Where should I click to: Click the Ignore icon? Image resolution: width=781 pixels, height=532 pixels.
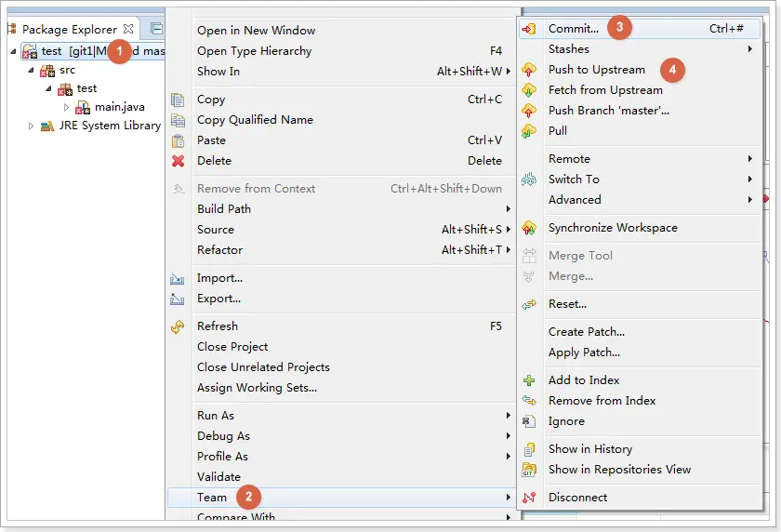(x=528, y=421)
